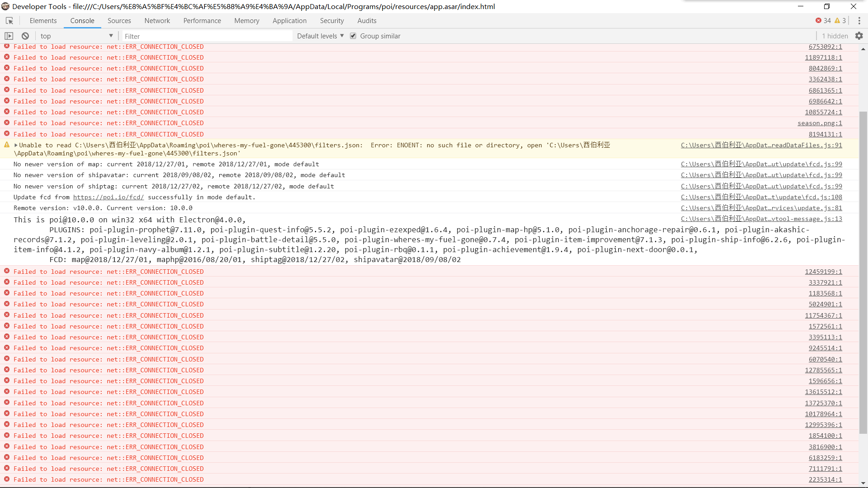The height and width of the screenshot is (488, 868).
Task: Open the Default levels dropdown
Action: pyautogui.click(x=319, y=36)
